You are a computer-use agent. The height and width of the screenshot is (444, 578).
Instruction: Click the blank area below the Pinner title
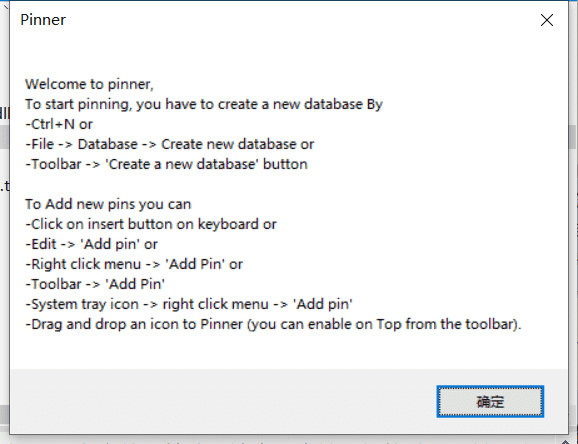289,53
